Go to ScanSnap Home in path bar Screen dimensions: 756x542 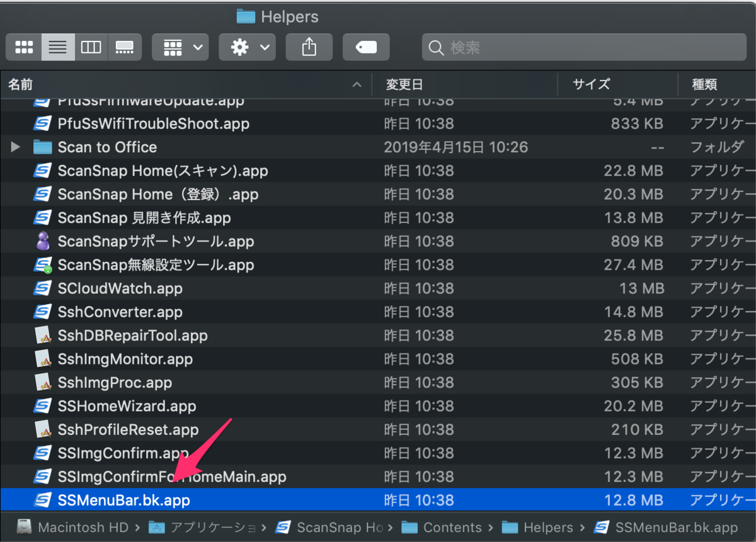point(329,528)
